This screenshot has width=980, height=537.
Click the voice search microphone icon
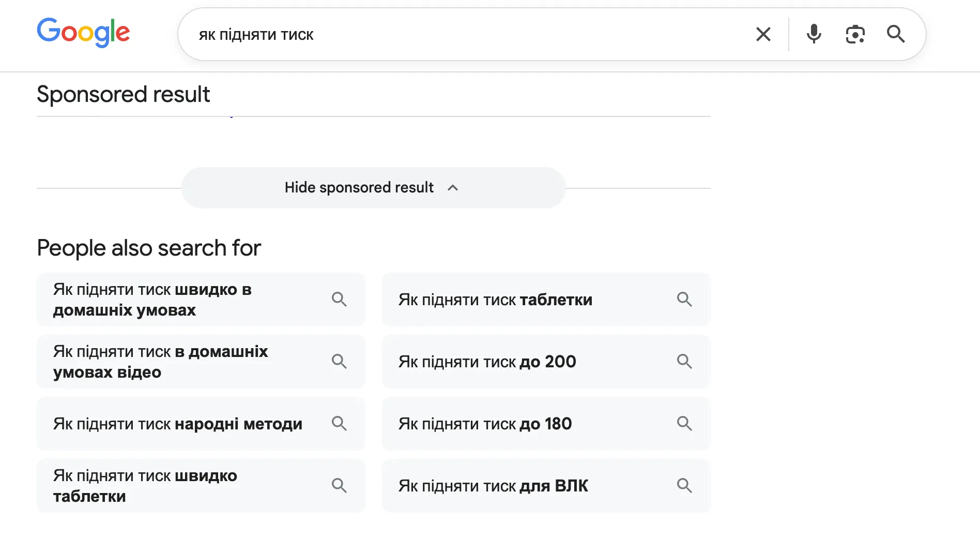[813, 34]
